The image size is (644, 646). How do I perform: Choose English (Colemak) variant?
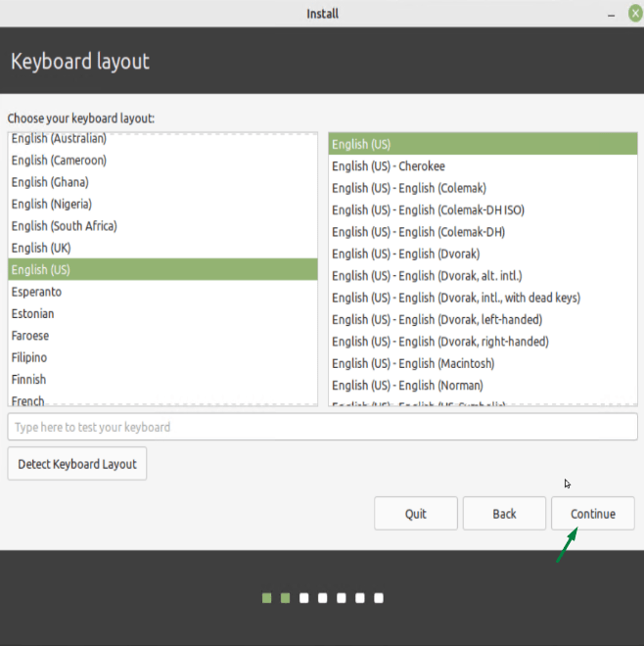(409, 188)
